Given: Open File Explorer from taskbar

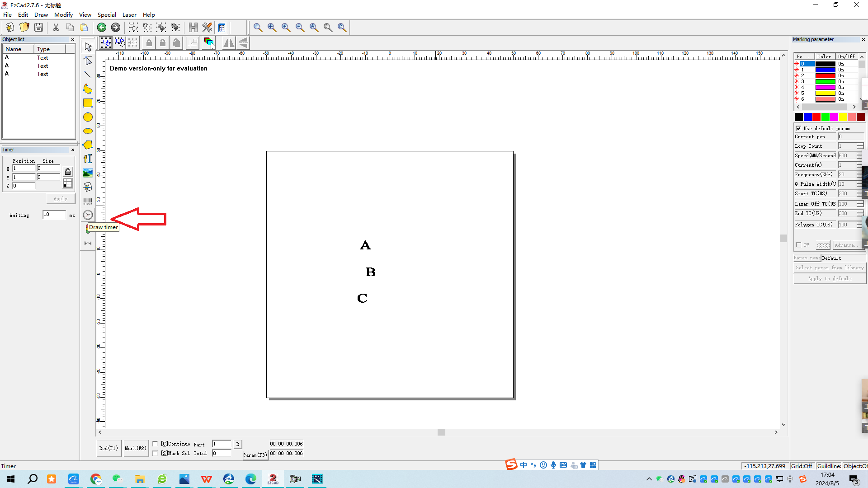Looking at the screenshot, I should click(x=140, y=479).
